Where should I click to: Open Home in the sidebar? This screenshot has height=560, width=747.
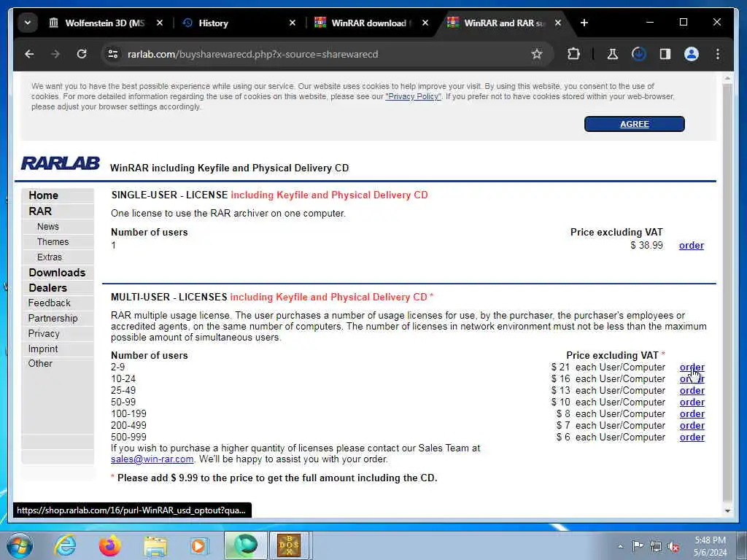[43, 195]
